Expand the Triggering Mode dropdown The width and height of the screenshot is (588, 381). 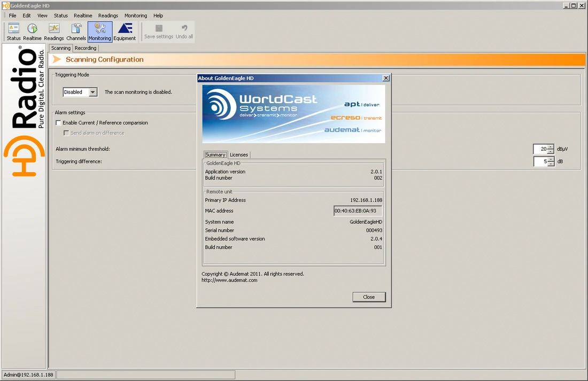point(93,92)
